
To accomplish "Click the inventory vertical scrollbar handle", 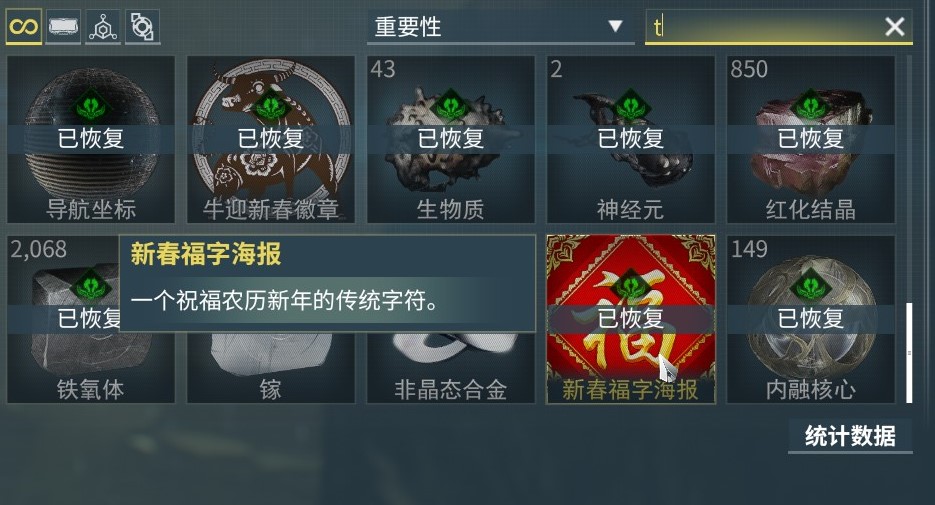I will coord(909,353).
